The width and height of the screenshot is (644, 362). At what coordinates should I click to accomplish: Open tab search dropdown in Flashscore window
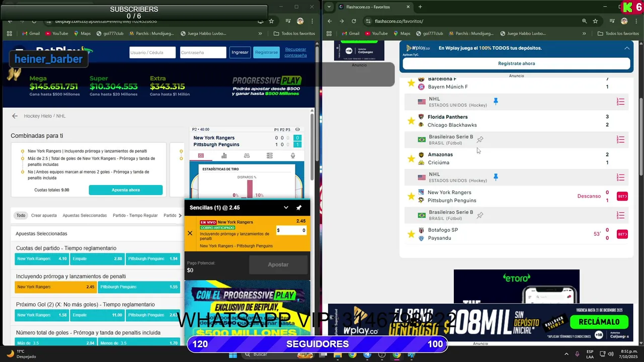329,7
